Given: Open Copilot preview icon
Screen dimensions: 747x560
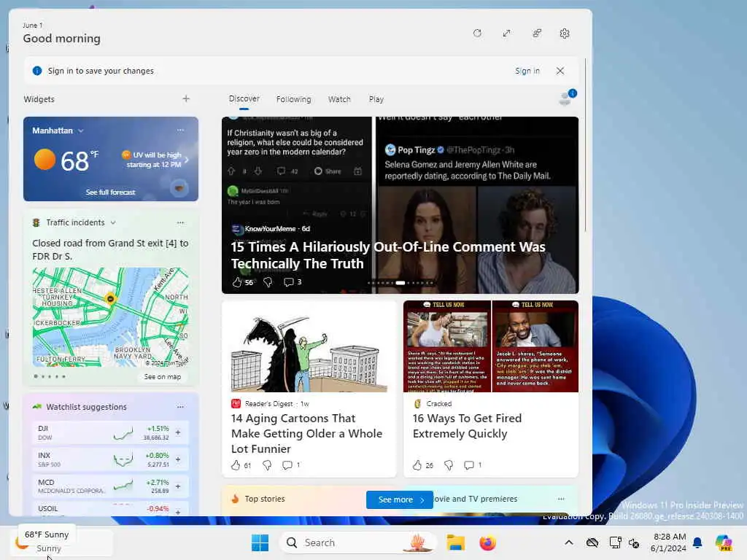Looking at the screenshot, I should 724,542.
